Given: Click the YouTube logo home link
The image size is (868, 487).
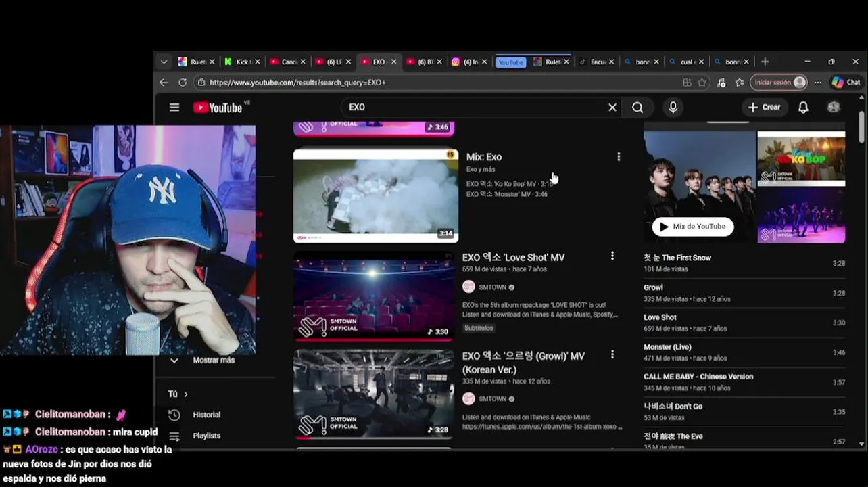Looking at the screenshot, I should coord(218,108).
